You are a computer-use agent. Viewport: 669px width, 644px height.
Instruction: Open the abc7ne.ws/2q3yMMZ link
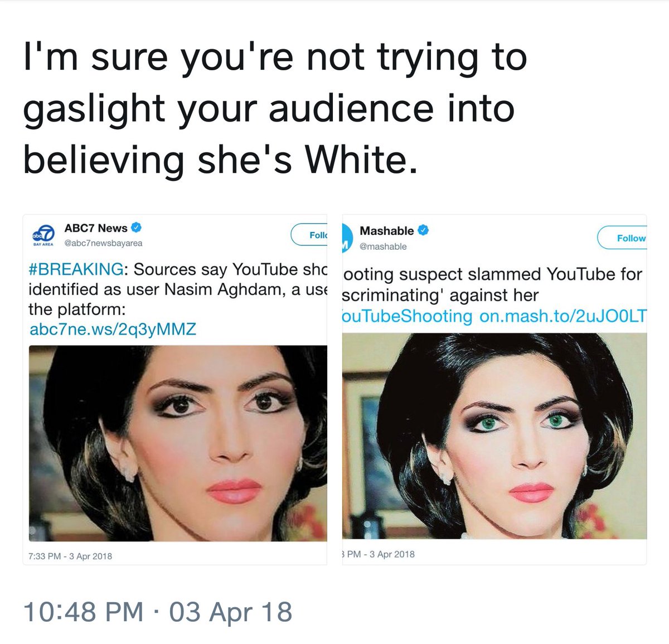[x=113, y=329]
